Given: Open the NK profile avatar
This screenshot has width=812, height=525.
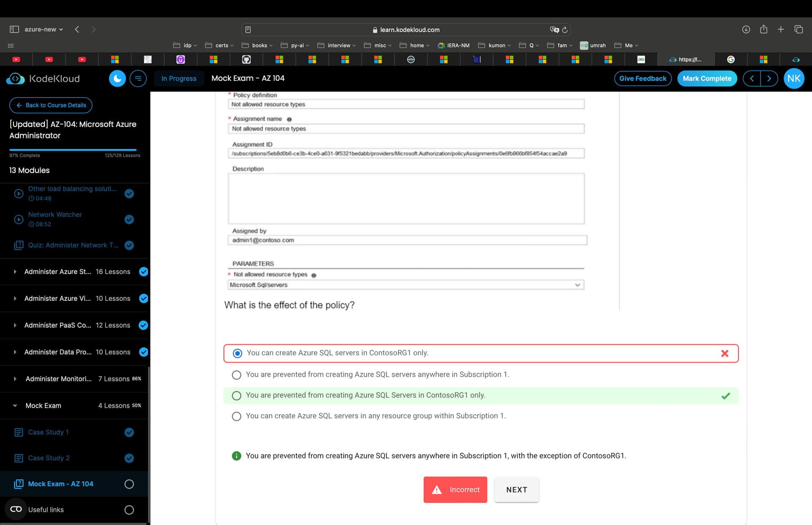Looking at the screenshot, I should point(793,79).
